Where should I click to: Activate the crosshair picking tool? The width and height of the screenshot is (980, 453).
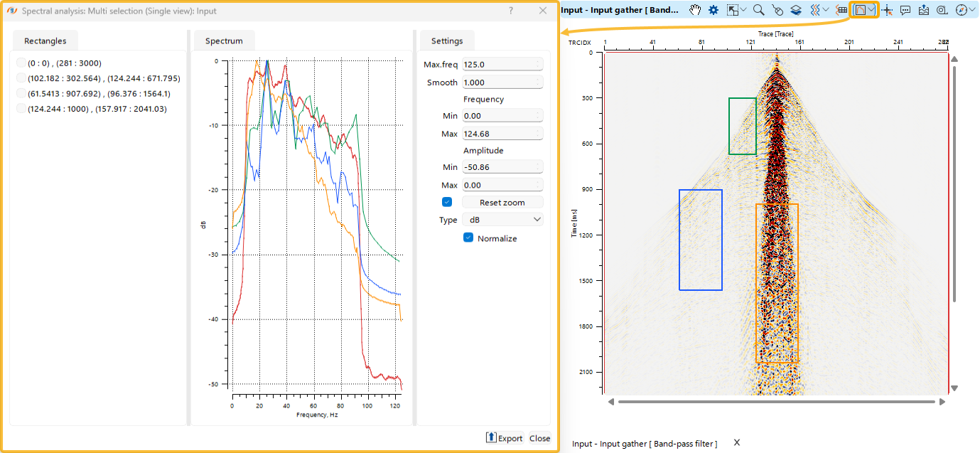click(888, 10)
